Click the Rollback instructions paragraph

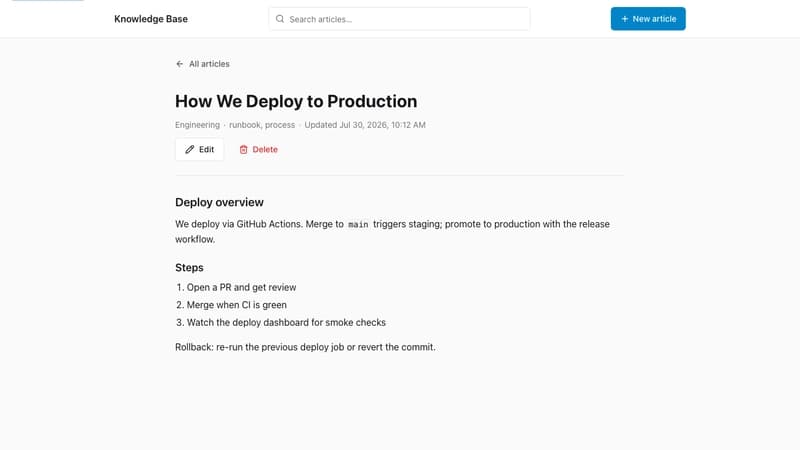(305, 347)
